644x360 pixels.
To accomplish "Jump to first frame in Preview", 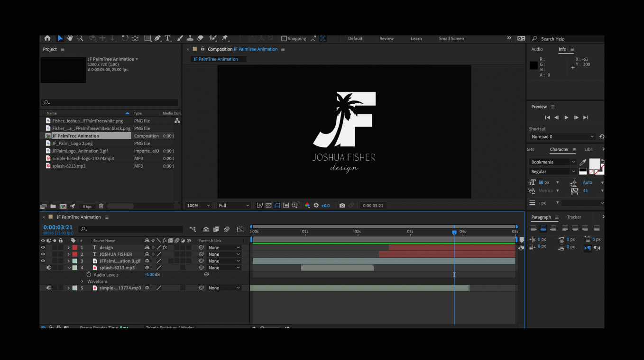I will point(547,117).
